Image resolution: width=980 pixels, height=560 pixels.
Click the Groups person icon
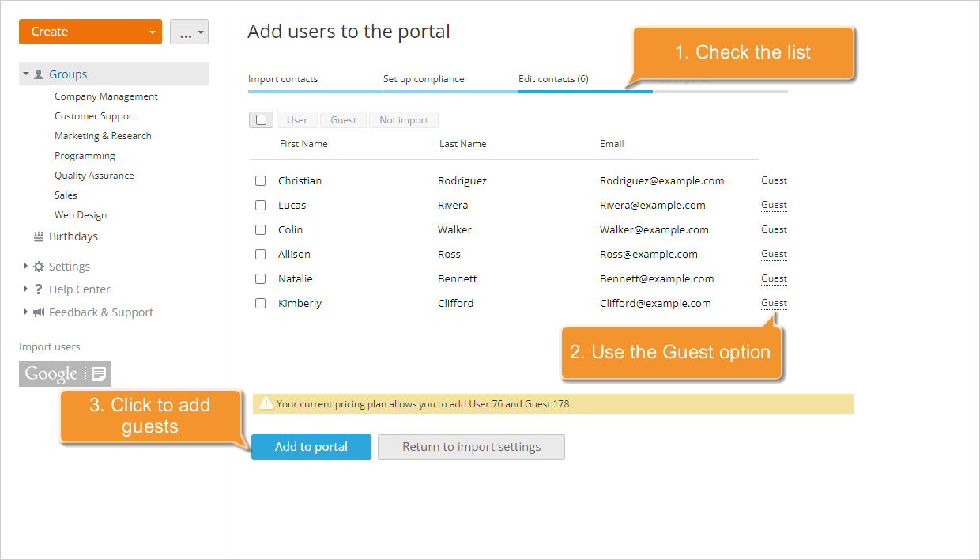coord(39,74)
